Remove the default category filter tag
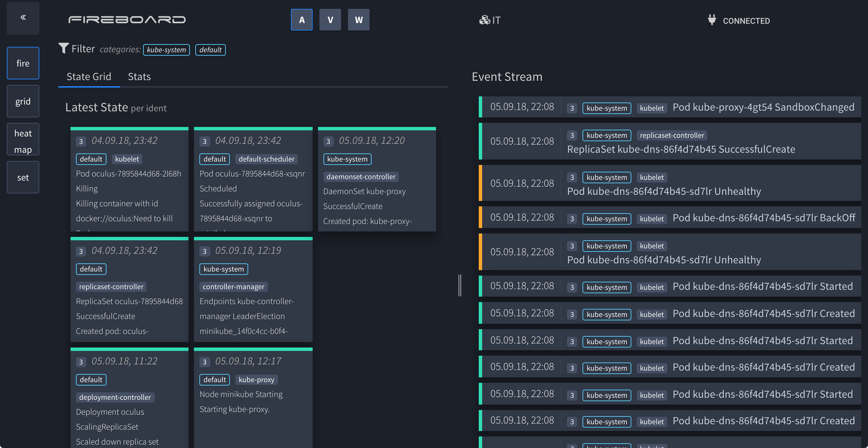This screenshot has width=868, height=448. click(x=210, y=50)
